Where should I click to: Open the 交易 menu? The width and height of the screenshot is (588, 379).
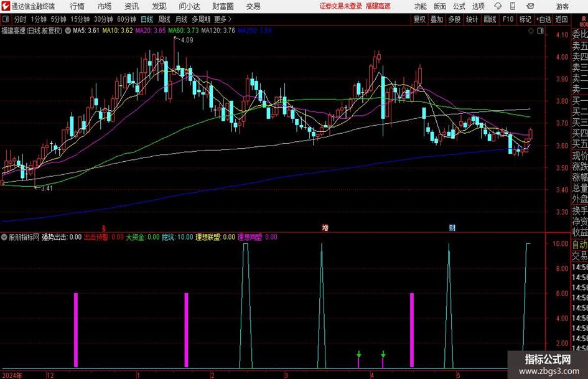253,6
